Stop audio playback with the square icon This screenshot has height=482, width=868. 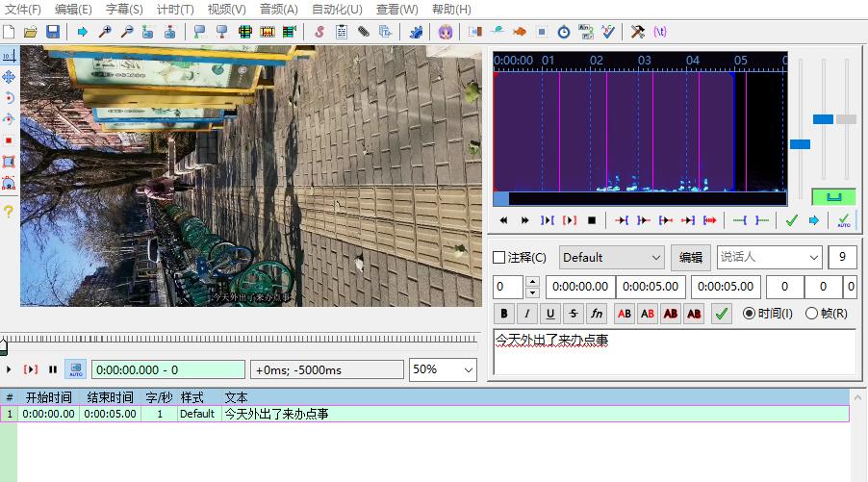tap(592, 220)
